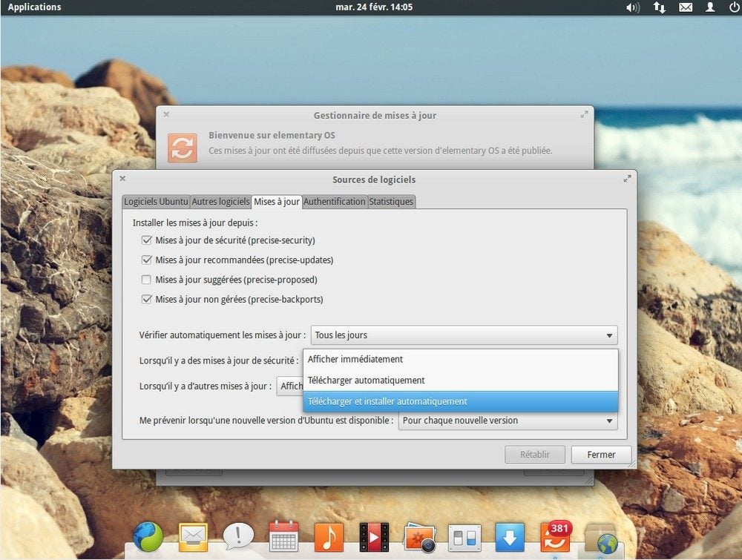The image size is (742, 560).
Task: Choose 'Télécharger et installer automatiquement'
Action: pyautogui.click(x=461, y=401)
